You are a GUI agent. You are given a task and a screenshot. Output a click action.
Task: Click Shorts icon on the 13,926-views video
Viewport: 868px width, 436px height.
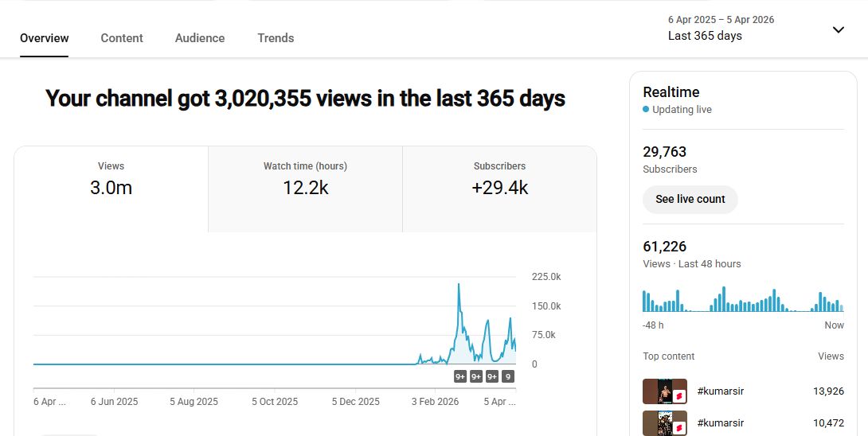click(x=679, y=395)
